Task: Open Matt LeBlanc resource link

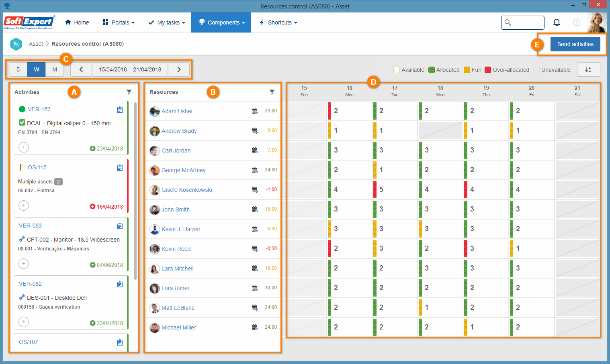Action: (178, 308)
